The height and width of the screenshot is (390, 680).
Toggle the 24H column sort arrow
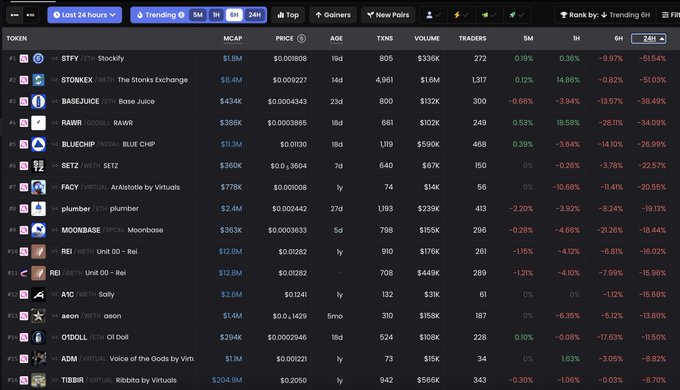click(x=662, y=39)
